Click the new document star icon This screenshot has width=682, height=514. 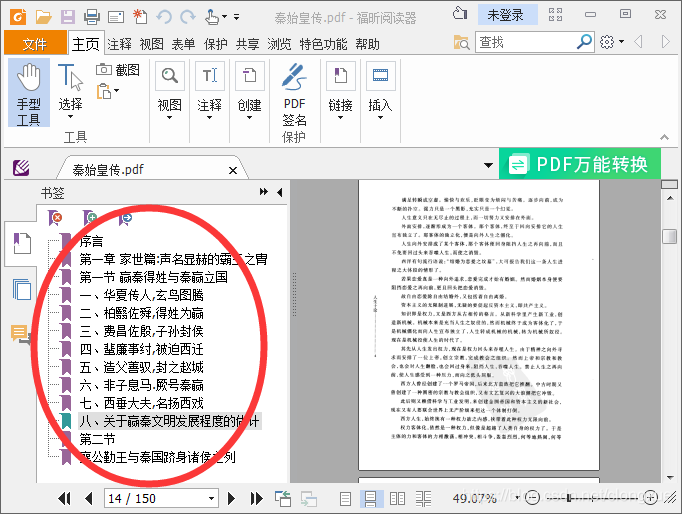pyautogui.click(x=140, y=17)
